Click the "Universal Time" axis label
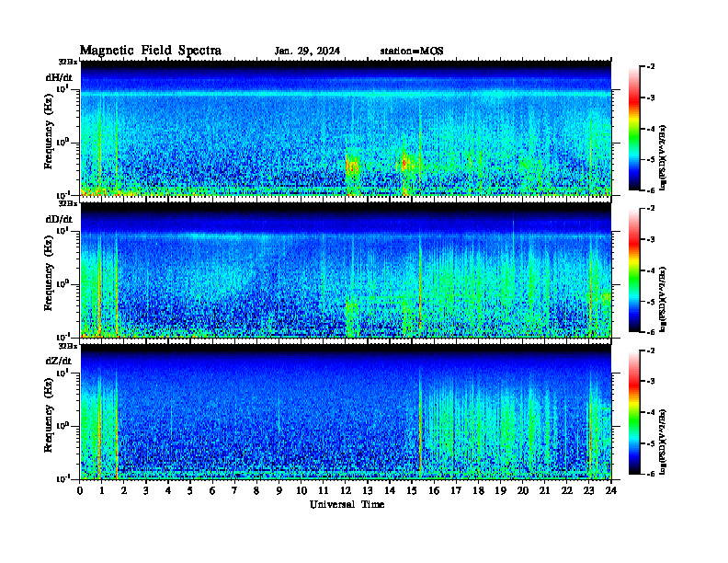Image resolution: width=728 pixels, height=563 pixels. pos(347,504)
